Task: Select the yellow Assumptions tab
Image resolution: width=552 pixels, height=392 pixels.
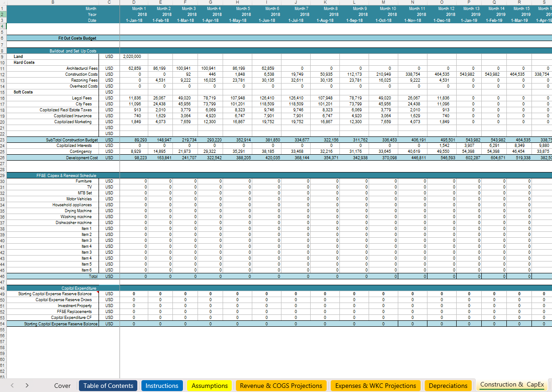Action: point(209,386)
